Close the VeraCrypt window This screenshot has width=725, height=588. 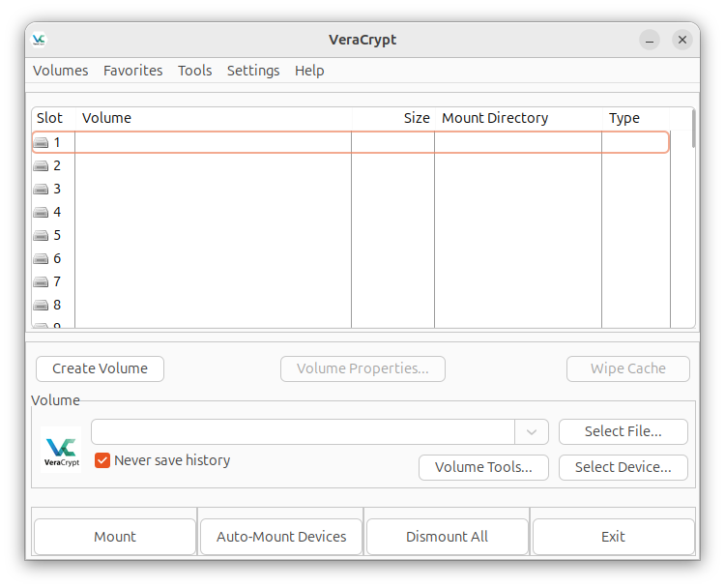pos(682,41)
